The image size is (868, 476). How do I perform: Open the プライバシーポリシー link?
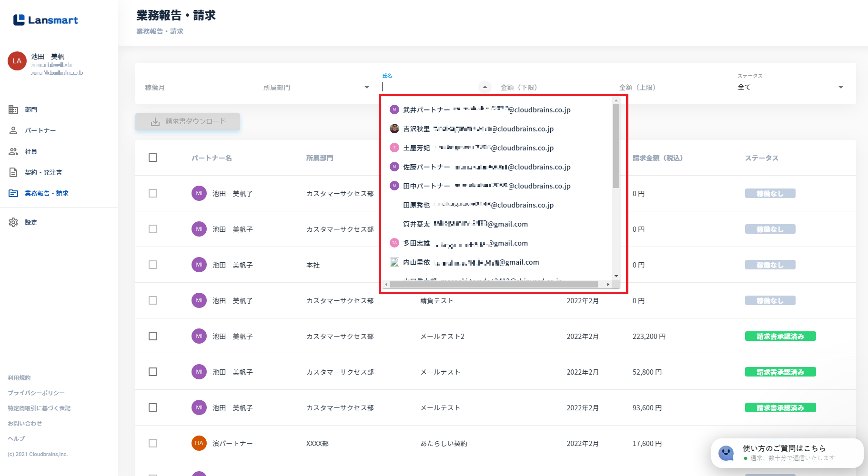coord(36,393)
